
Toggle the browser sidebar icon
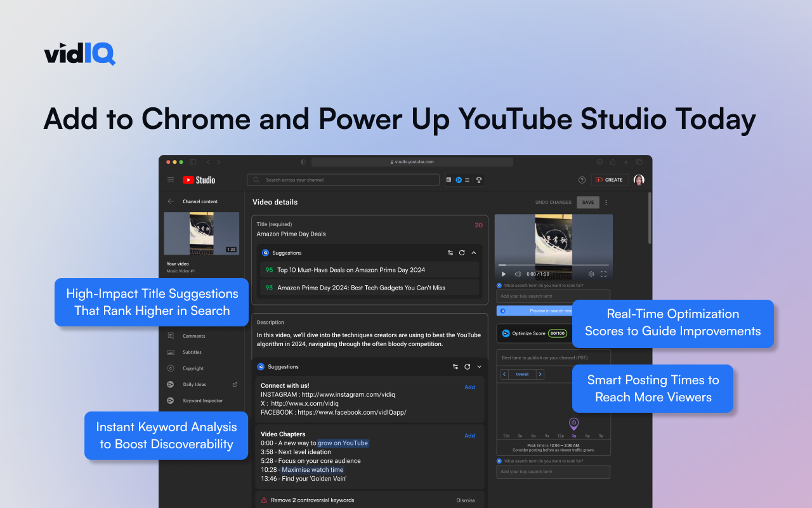click(x=193, y=162)
